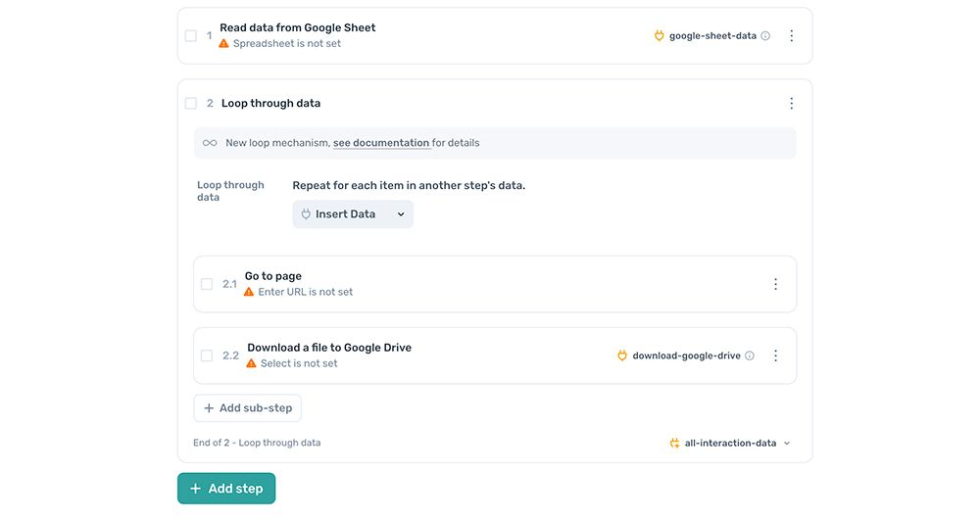Click the Enter URL is not set warning text
Image resolution: width=980 pixels, height=519 pixels.
coord(305,292)
